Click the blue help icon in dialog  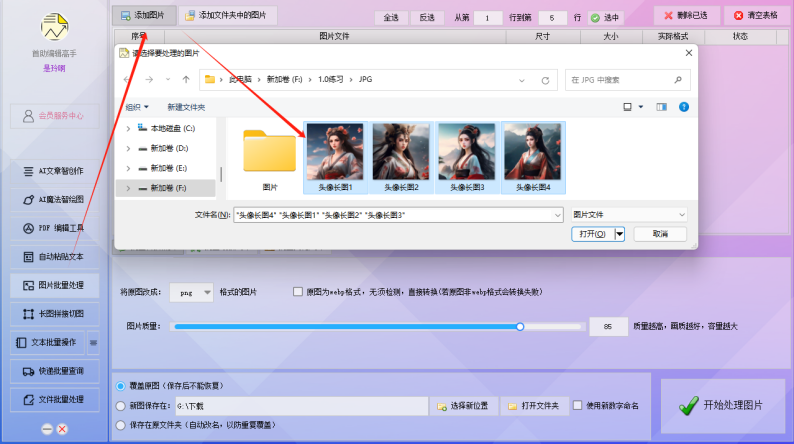684,107
